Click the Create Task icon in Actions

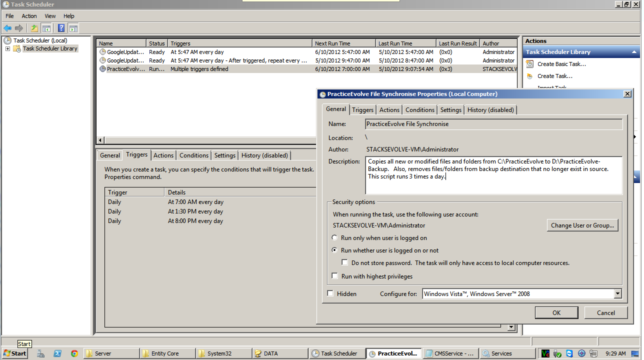click(529, 76)
